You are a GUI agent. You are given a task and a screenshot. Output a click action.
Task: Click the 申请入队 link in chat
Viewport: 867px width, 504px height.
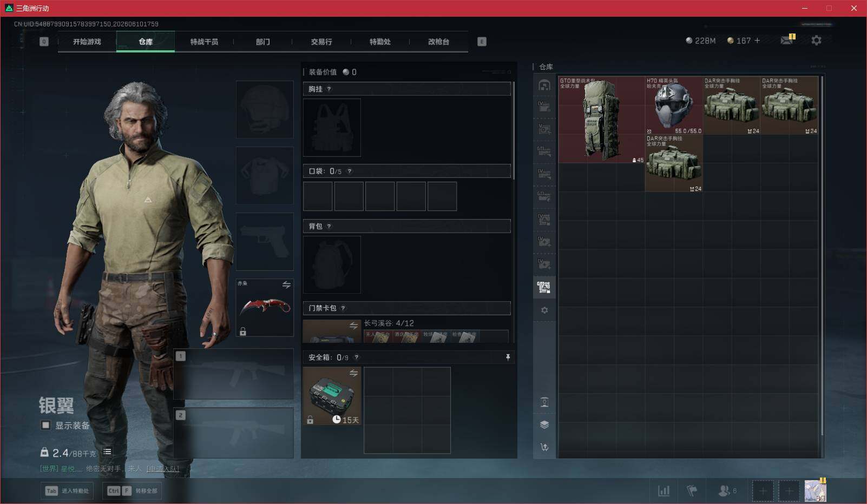[x=163, y=468]
